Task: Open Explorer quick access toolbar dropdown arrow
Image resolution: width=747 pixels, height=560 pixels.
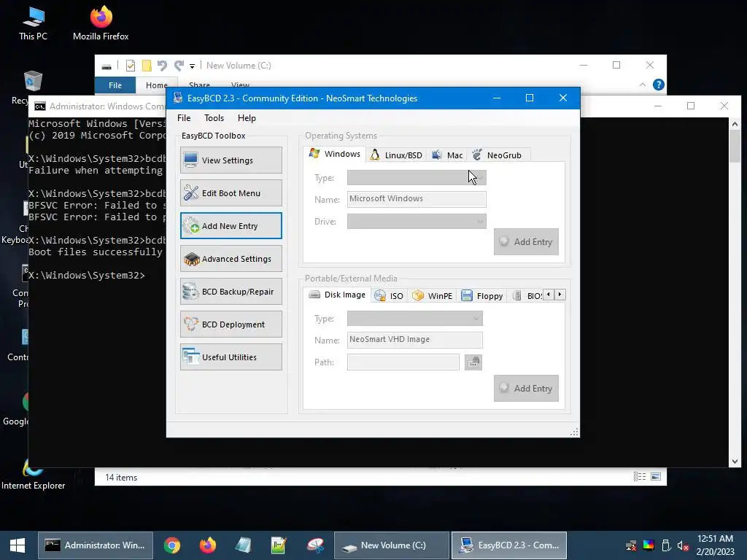Action: [x=192, y=66]
